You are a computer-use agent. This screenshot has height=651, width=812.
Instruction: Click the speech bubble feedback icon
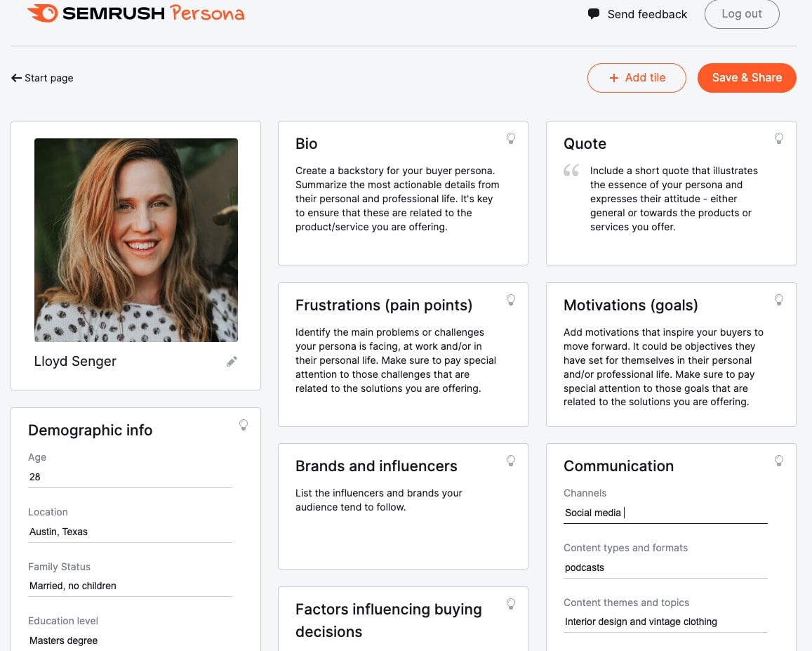click(x=593, y=13)
